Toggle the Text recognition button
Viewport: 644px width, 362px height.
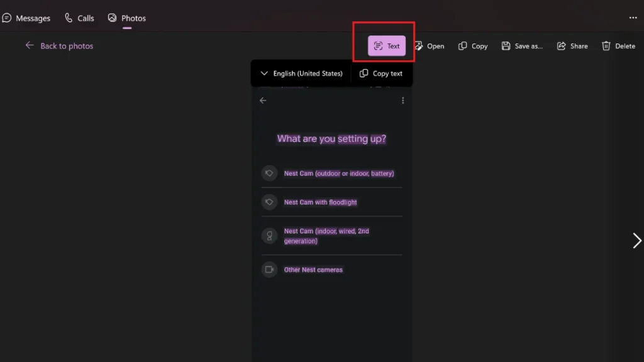(x=387, y=46)
